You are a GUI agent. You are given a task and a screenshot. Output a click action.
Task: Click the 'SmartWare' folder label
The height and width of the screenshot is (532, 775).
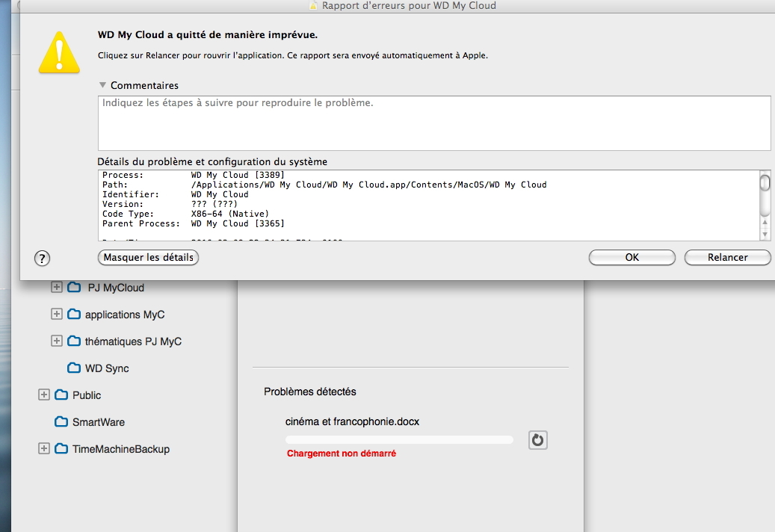(x=99, y=422)
